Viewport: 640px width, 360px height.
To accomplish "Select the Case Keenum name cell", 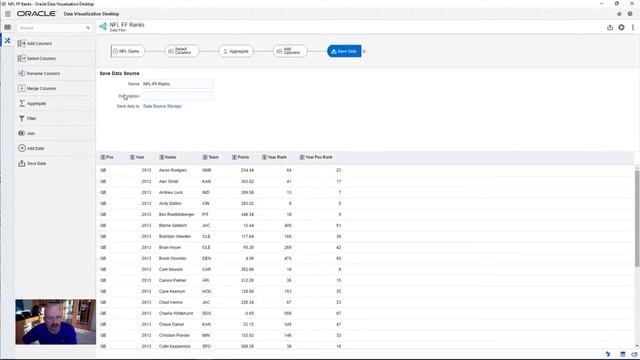I will click(172, 291).
